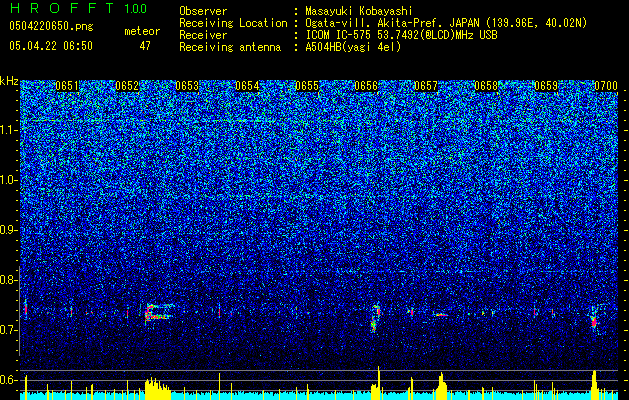Click the wide yellow power block before 0653

coord(158,389)
